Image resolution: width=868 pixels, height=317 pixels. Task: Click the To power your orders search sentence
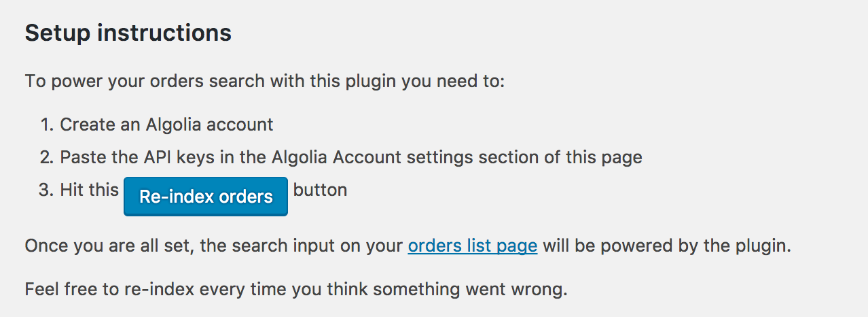coord(265,82)
